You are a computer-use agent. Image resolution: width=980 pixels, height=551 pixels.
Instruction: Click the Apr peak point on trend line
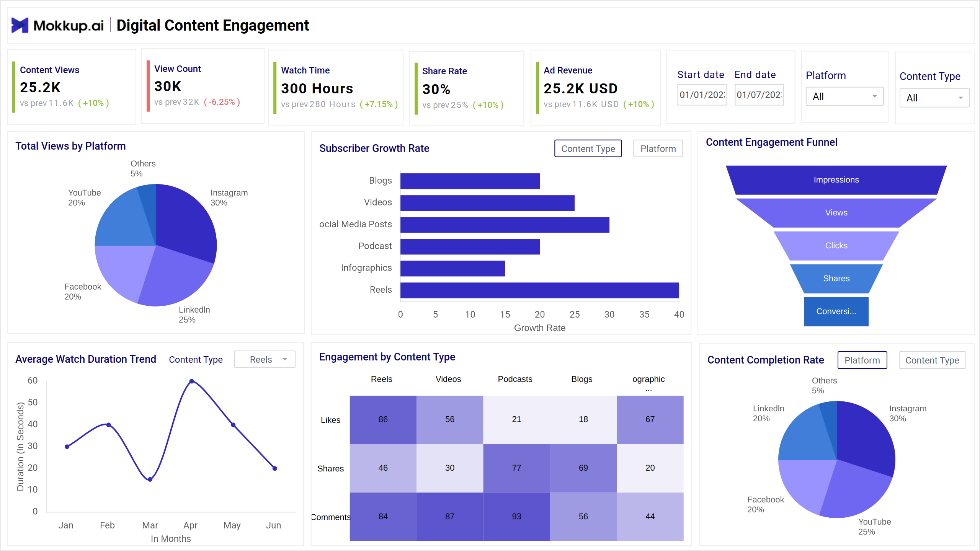192,381
